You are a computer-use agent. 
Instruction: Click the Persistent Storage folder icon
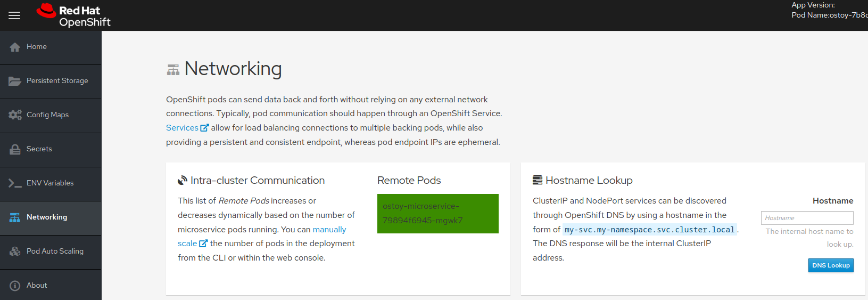15,81
